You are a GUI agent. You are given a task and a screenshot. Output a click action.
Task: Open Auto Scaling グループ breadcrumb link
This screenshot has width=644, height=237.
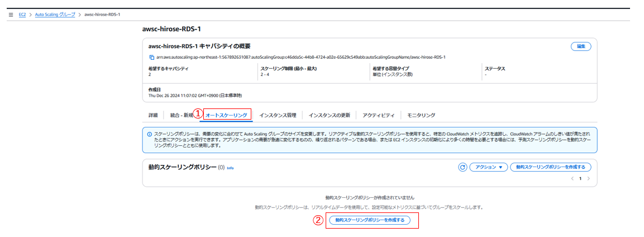[55, 15]
